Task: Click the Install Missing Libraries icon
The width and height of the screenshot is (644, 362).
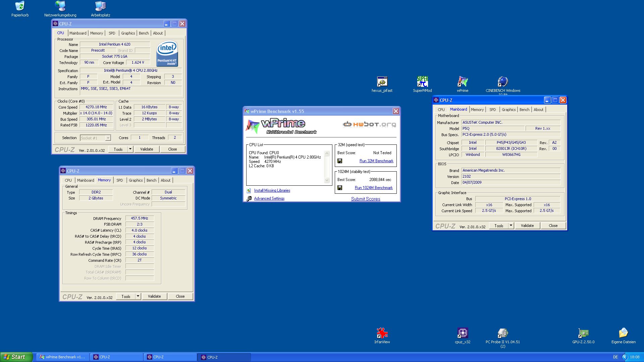Action: (x=249, y=190)
